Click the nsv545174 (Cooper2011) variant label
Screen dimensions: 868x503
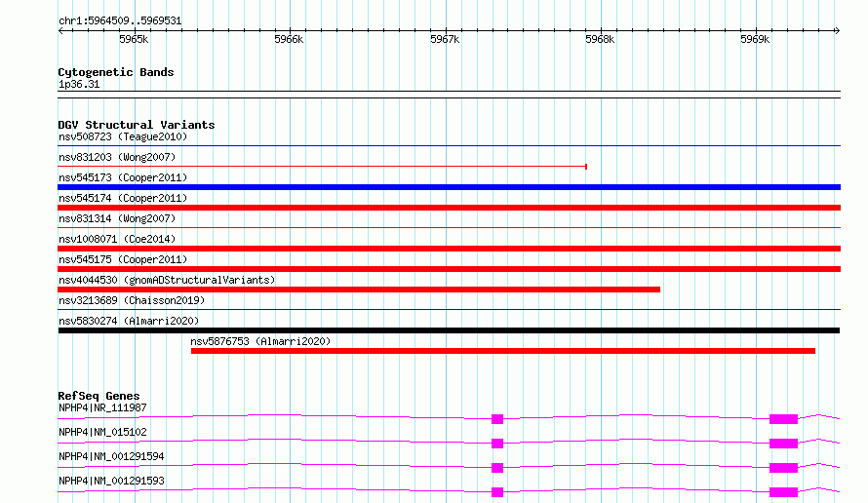pos(123,198)
